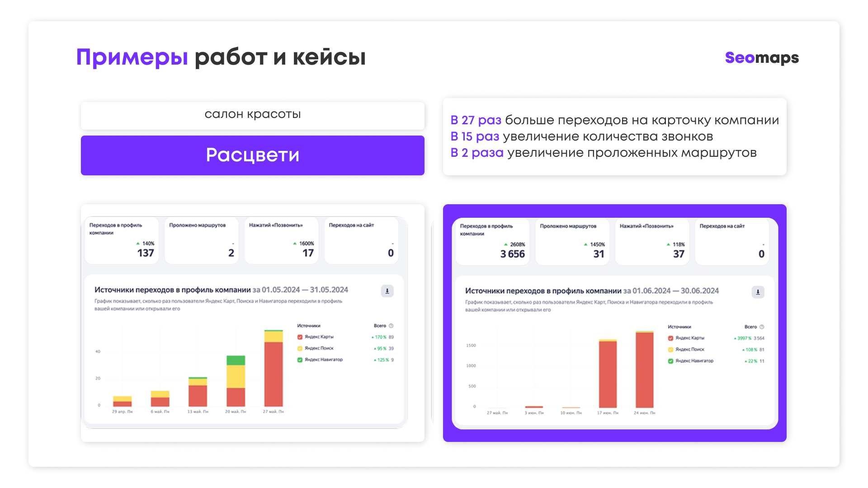868x488 pixels.
Task: Toggle Яндекс Навигатор checkbox in the June legend
Action: point(670,361)
